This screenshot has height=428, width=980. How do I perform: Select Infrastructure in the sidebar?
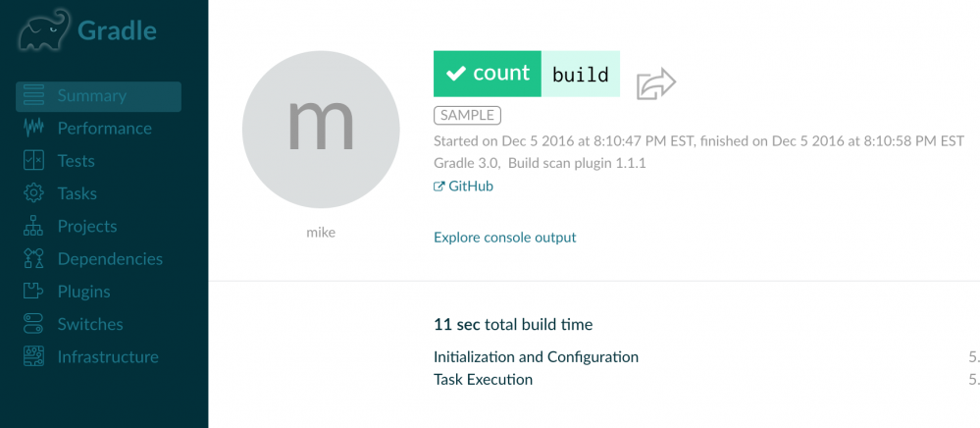pyautogui.click(x=108, y=357)
